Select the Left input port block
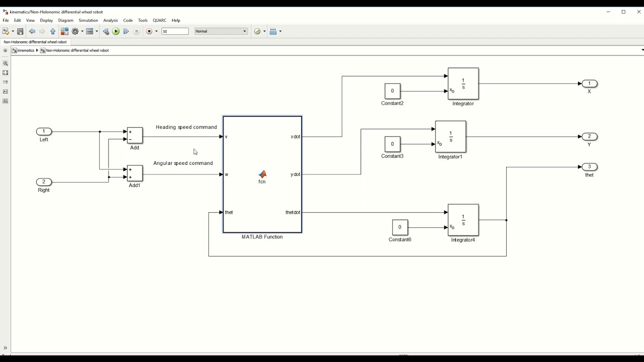Screen dimensions: 644x362 (x=44, y=132)
